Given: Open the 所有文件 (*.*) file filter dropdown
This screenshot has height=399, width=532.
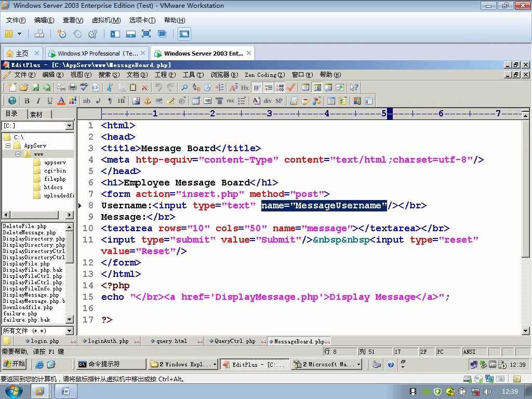Looking at the screenshot, I should [x=69, y=331].
